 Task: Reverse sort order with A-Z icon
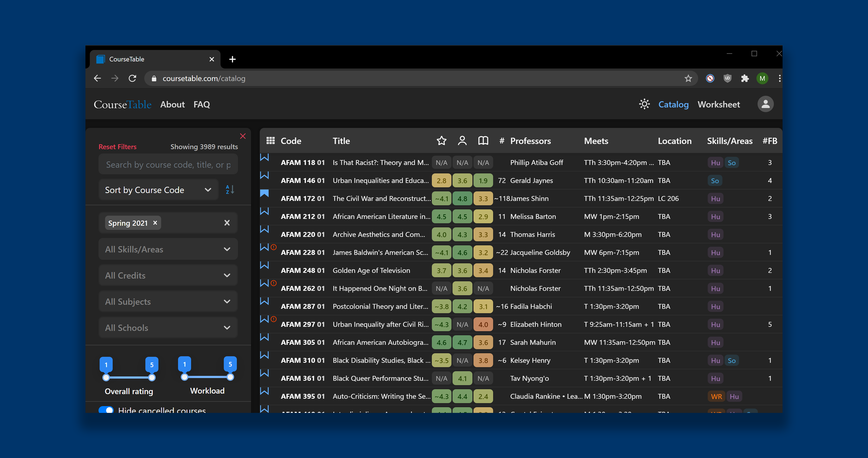(230, 190)
